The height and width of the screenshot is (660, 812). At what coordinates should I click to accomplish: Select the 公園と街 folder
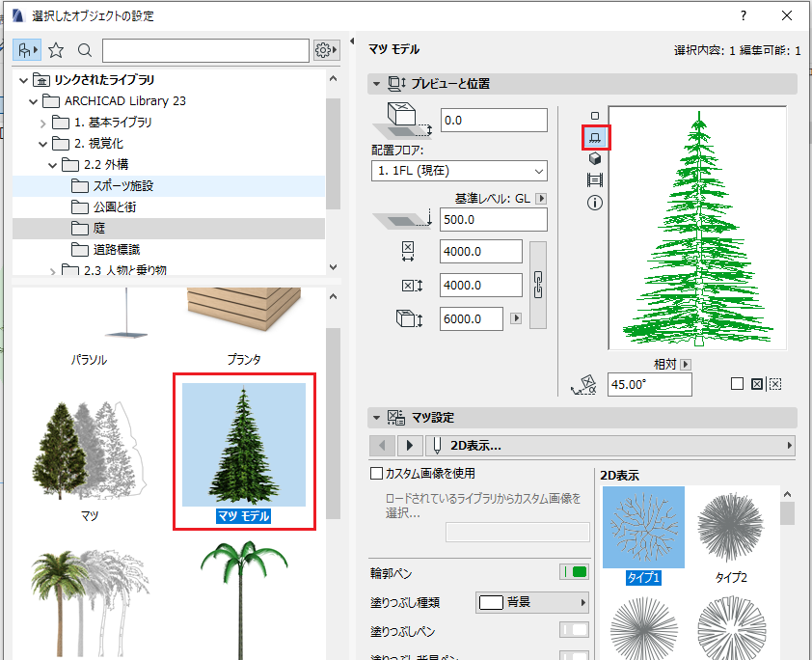click(115, 207)
